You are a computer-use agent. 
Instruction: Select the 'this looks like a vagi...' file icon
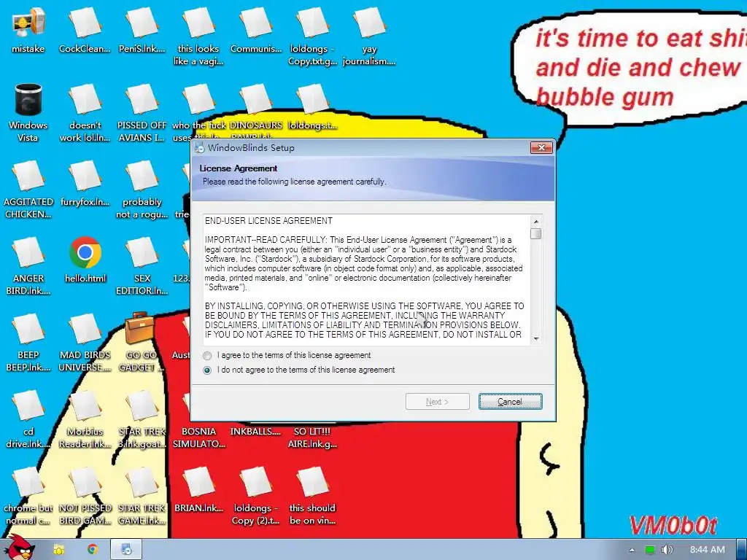point(198,36)
